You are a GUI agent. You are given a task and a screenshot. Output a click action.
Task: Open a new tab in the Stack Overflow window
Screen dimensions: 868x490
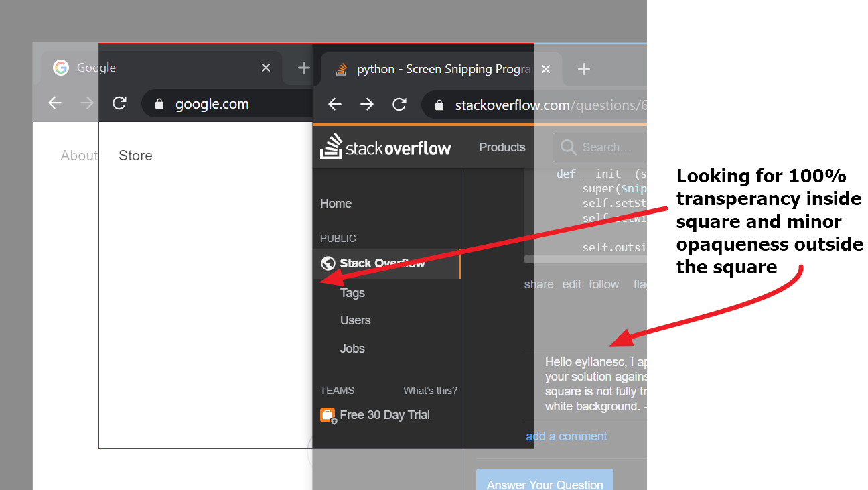[x=584, y=69]
